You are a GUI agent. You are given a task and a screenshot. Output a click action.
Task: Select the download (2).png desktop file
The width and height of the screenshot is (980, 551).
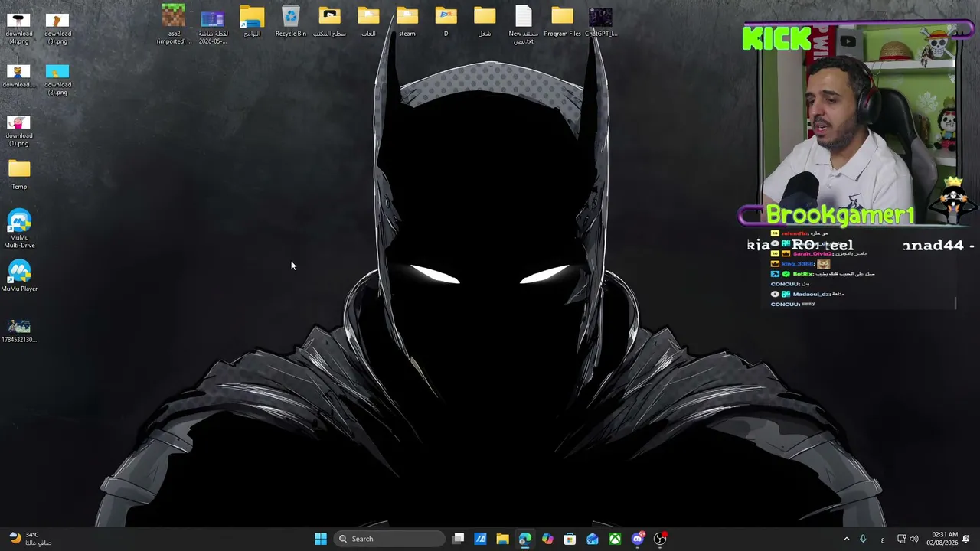coord(57,80)
